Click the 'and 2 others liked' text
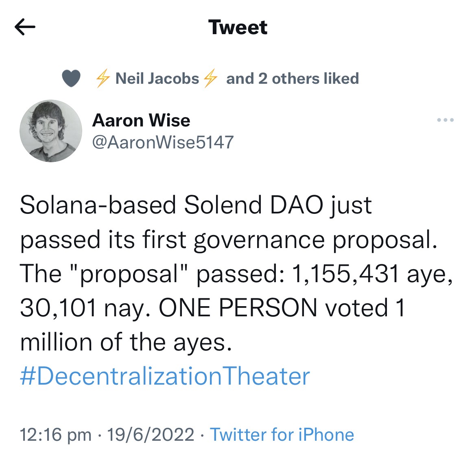This screenshot has width=476, height=457. [292, 78]
